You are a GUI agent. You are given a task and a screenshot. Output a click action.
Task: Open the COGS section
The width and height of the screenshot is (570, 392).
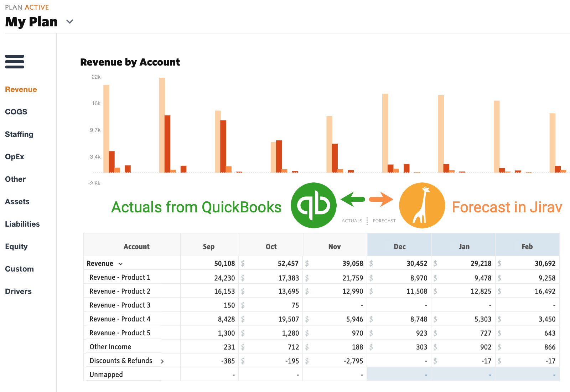(x=16, y=112)
